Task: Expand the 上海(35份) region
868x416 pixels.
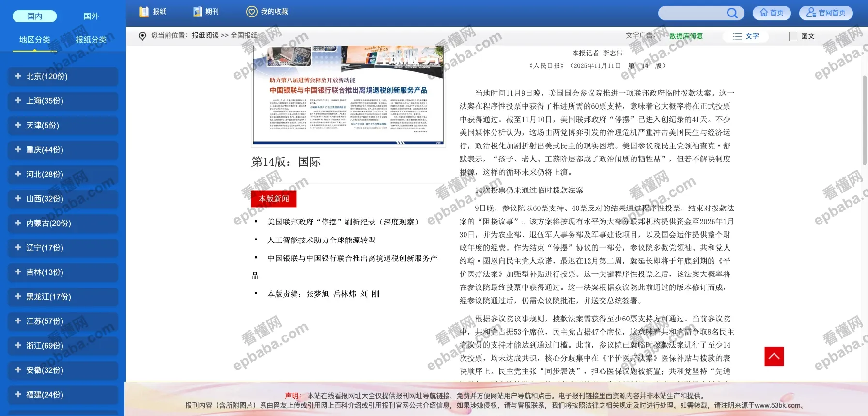Action: [63, 101]
